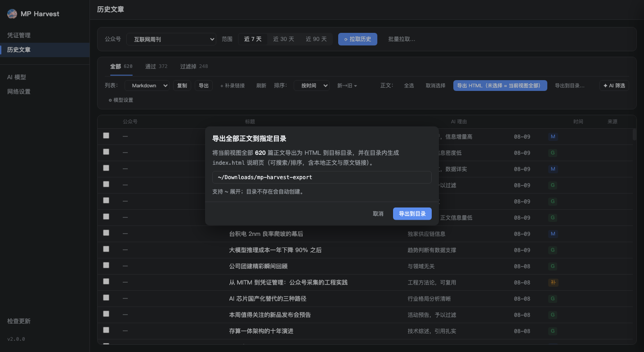The width and height of the screenshot is (644, 352).
Task: Click the M badge in the 信息增量高 row
Action: 553,137
